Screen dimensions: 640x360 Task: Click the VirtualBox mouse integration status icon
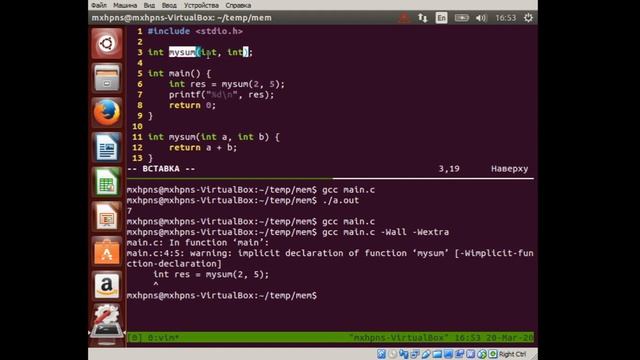coord(482,354)
